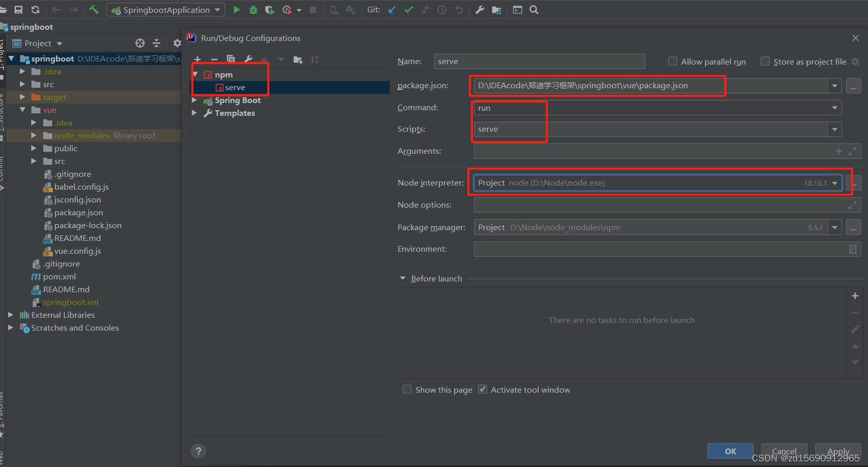Click the Store as project file gear
Image resolution: width=868 pixels, height=467 pixels.
855,62
